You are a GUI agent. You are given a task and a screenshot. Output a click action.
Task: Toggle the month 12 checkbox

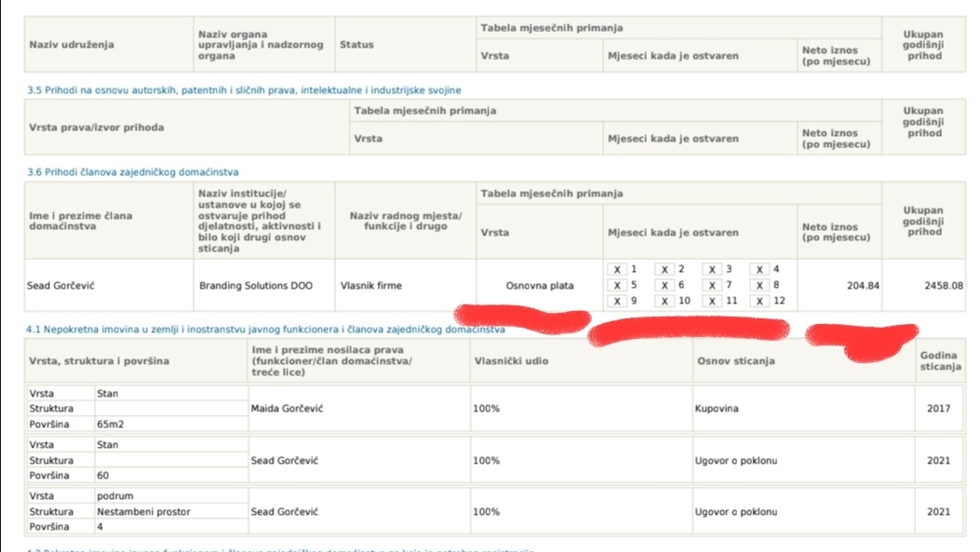pos(759,301)
